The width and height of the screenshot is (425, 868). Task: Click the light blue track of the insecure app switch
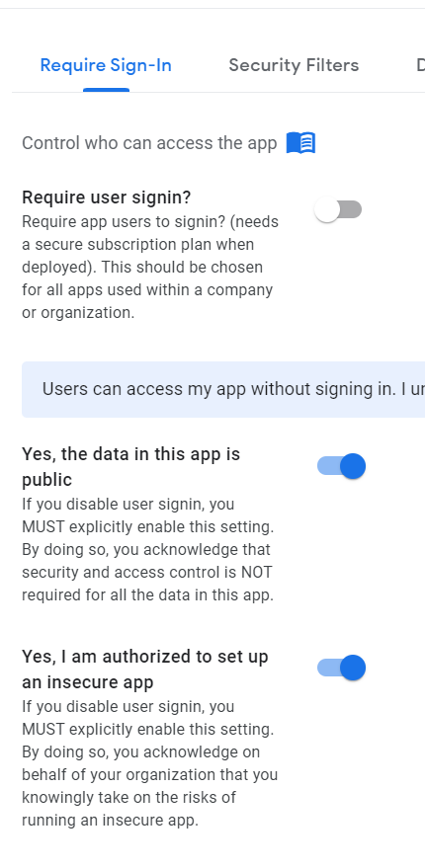[328, 668]
